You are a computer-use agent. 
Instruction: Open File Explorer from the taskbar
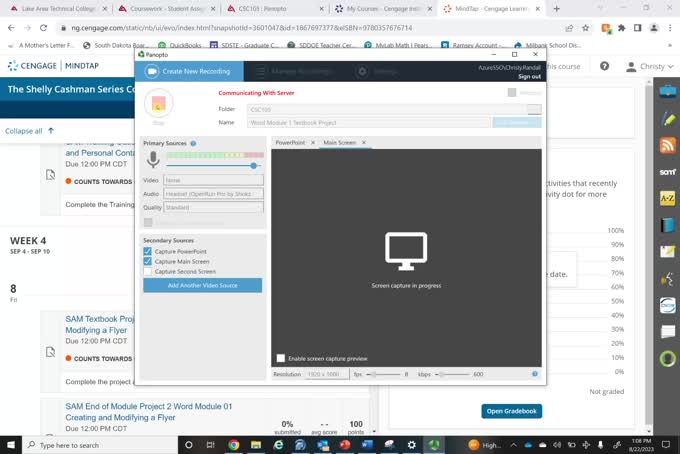256,445
